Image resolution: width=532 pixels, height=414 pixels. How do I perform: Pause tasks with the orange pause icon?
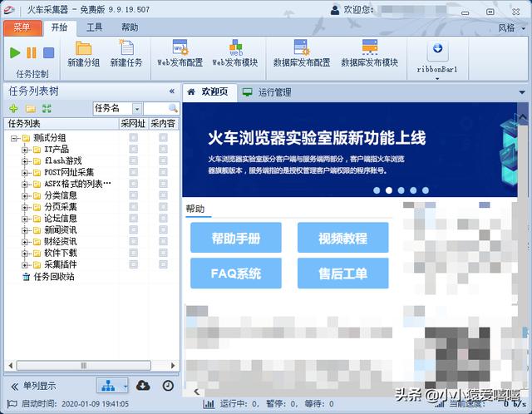(32, 53)
